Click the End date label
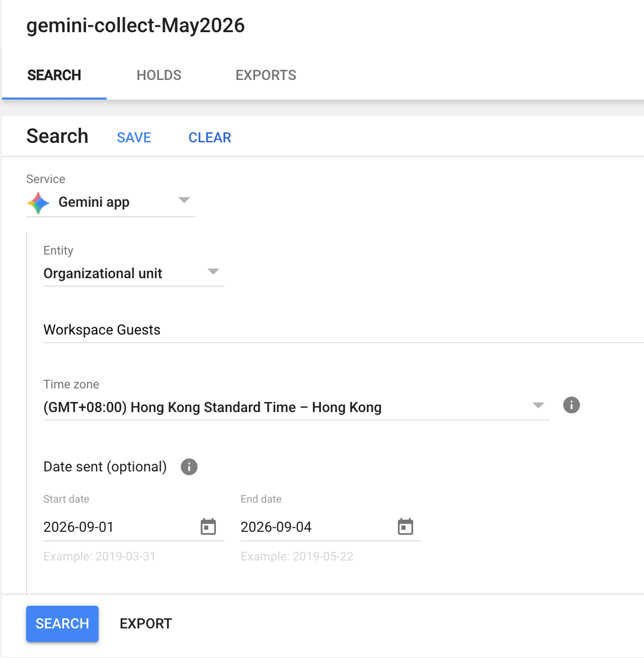The width and height of the screenshot is (644, 658). click(261, 499)
